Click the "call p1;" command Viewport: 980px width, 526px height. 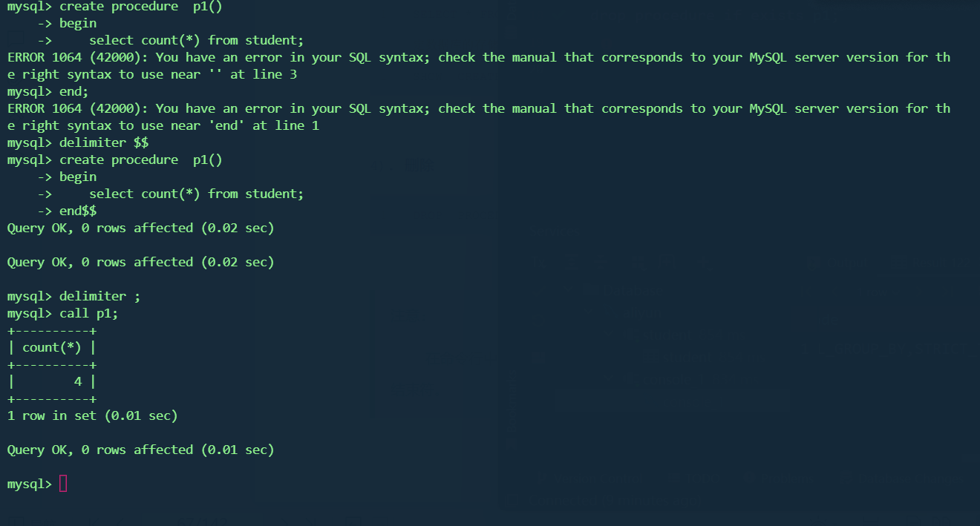pyautogui.click(x=88, y=313)
